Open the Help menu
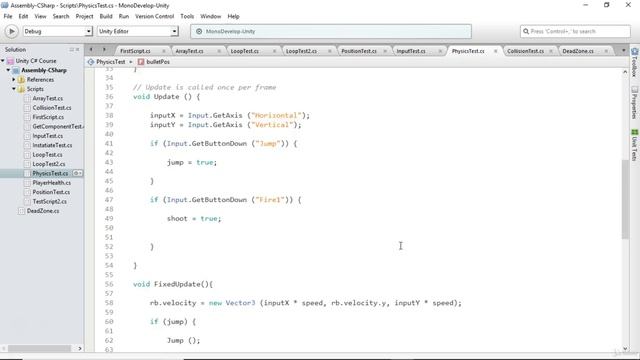 233,16
